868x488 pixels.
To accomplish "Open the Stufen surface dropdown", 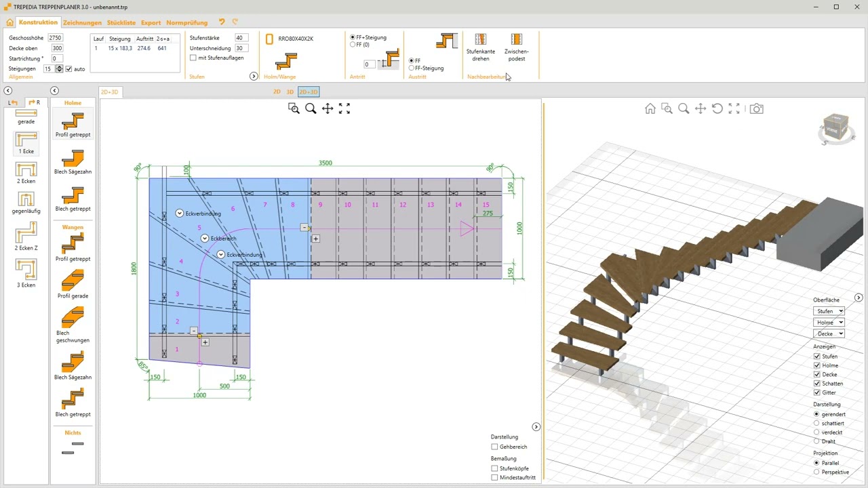I will coord(829,311).
